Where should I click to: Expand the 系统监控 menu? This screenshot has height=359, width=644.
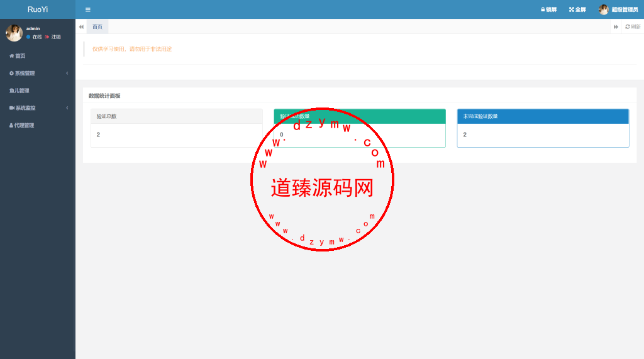37,108
